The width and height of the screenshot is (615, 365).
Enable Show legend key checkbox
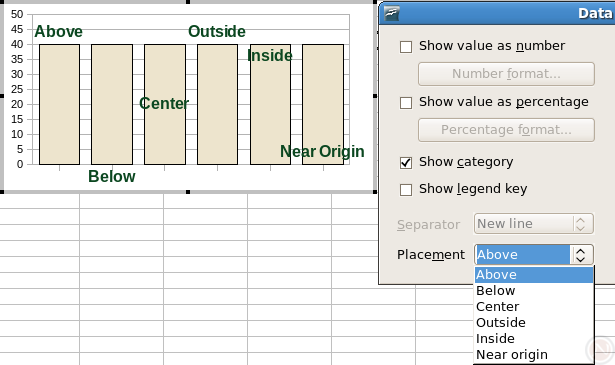pos(406,190)
